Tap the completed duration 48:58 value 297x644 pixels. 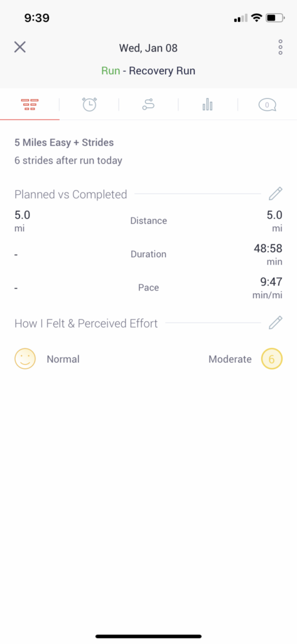point(268,254)
